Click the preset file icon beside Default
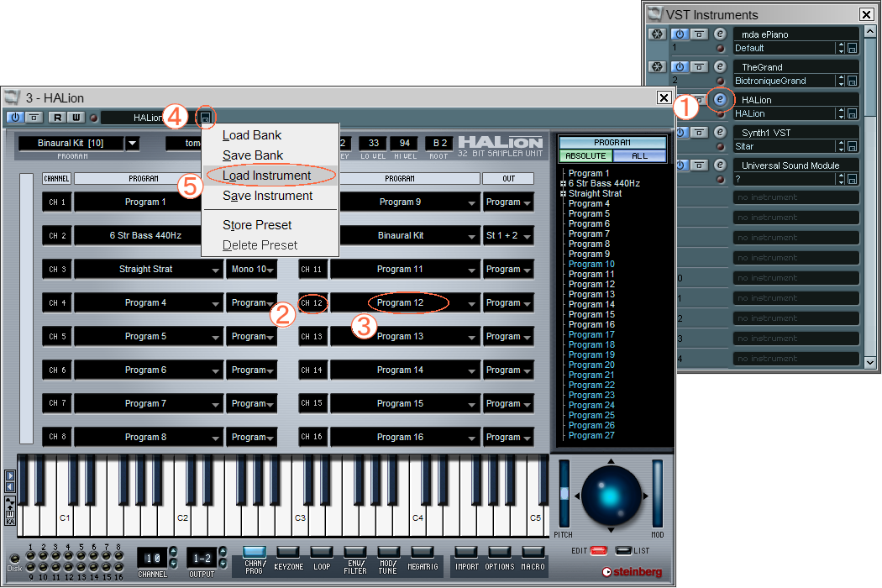 (x=853, y=49)
